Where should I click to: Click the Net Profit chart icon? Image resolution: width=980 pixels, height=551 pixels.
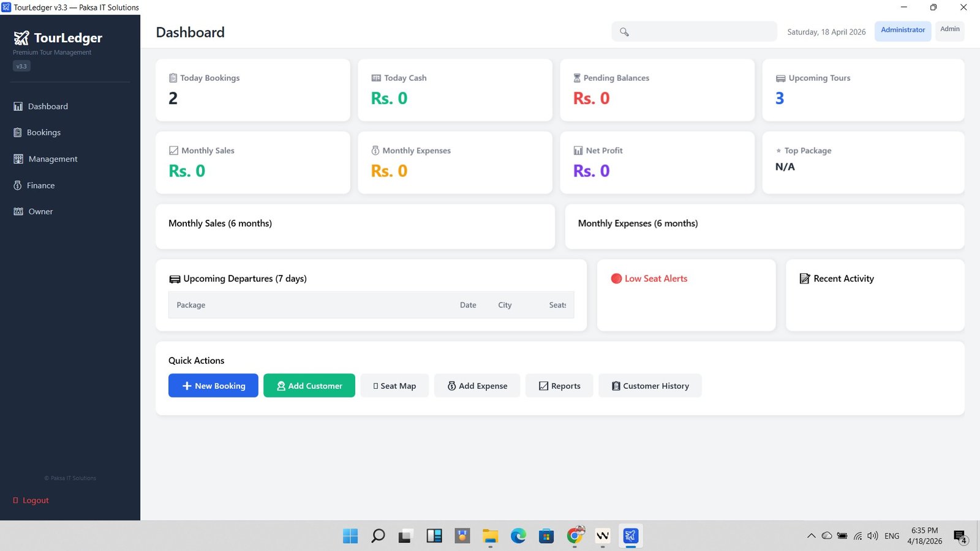tap(578, 151)
